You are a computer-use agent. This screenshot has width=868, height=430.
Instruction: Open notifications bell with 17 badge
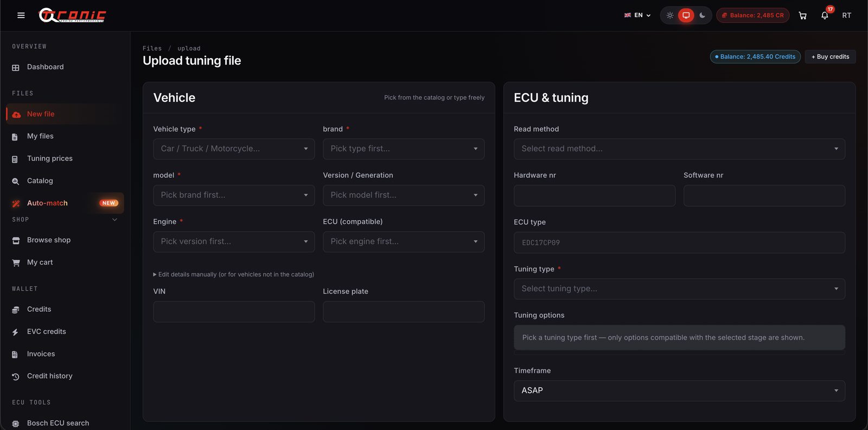click(825, 16)
